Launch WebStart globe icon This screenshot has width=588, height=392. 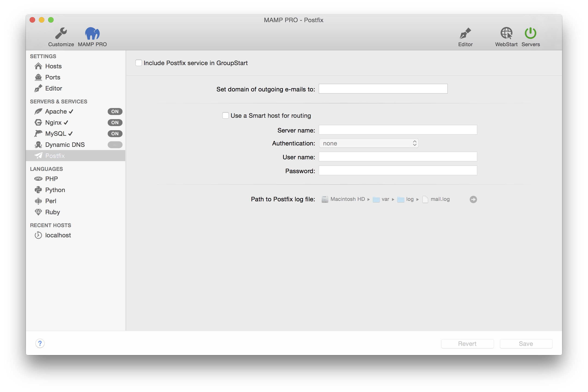pos(506,33)
